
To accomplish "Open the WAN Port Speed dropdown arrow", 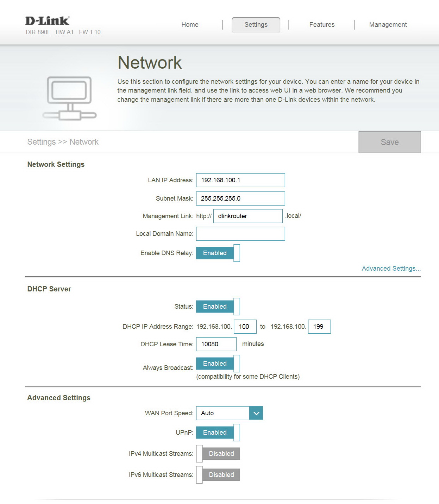I will (256, 413).
